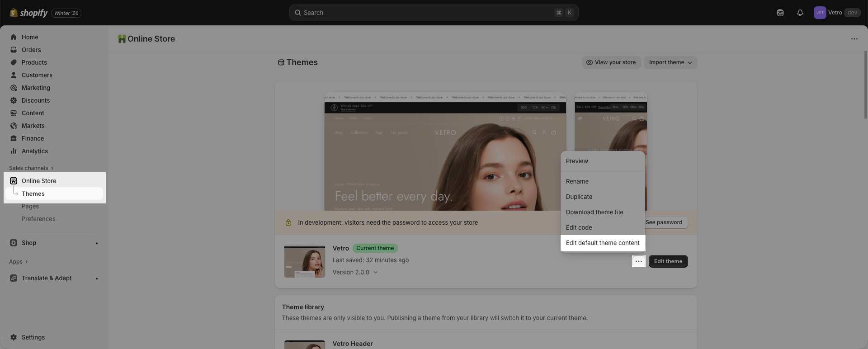Open the Translate & Adapt app icon
Viewport: 868px width, 349px height.
tap(14, 278)
